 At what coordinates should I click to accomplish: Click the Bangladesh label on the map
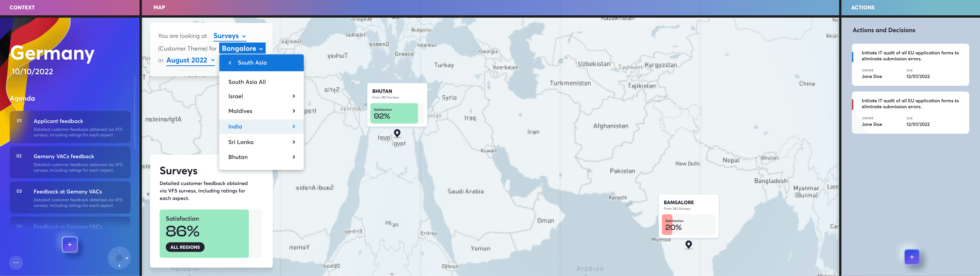771,181
